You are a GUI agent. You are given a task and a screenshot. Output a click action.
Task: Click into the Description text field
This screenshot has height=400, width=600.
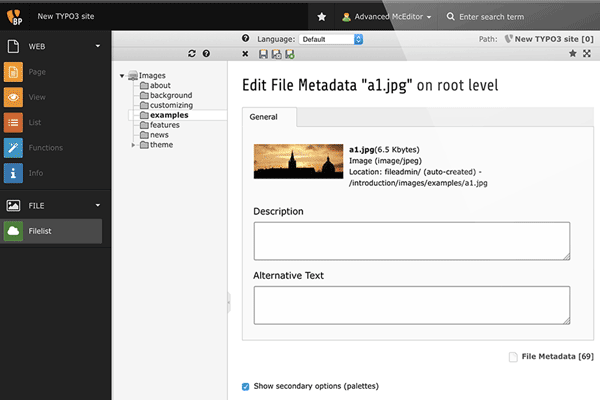tap(411, 241)
